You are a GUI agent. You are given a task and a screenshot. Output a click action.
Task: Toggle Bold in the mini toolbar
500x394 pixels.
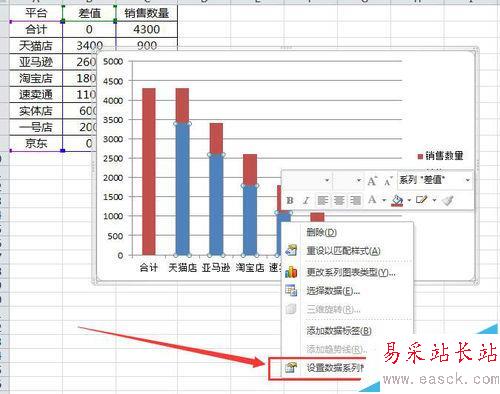click(x=290, y=200)
